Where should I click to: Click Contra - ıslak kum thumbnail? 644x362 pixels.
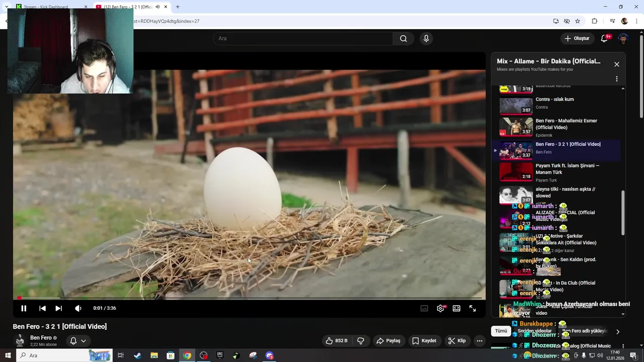click(x=516, y=105)
